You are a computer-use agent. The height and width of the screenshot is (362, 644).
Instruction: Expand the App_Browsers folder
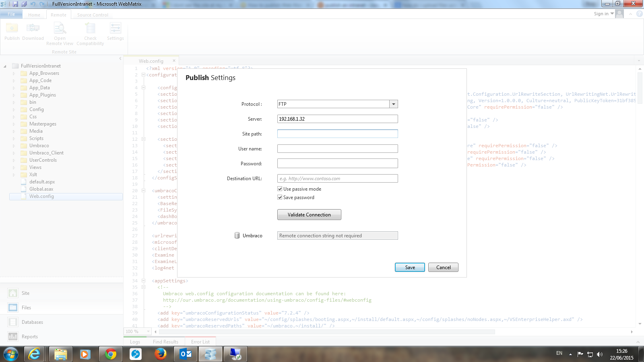click(x=14, y=74)
